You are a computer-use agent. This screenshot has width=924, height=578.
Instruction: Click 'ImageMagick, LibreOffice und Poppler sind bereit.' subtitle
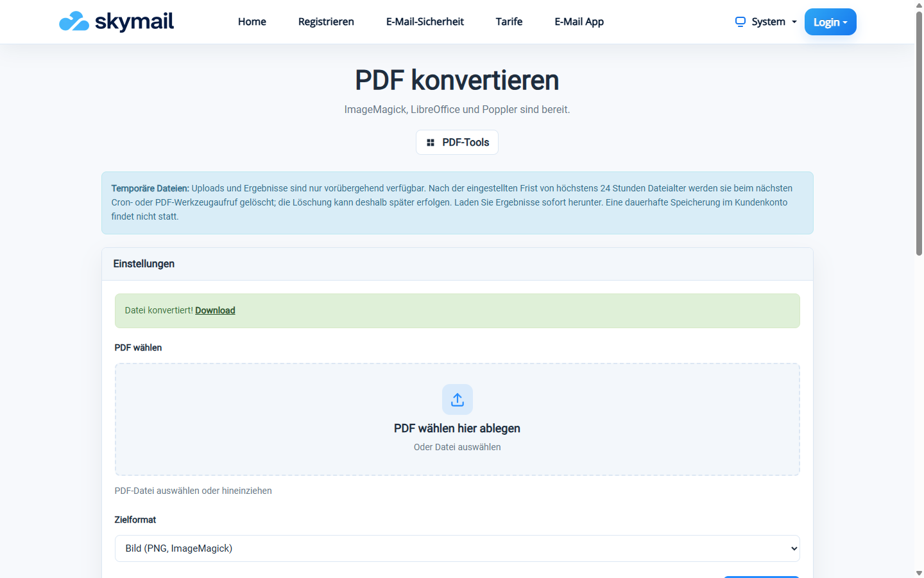(458, 110)
